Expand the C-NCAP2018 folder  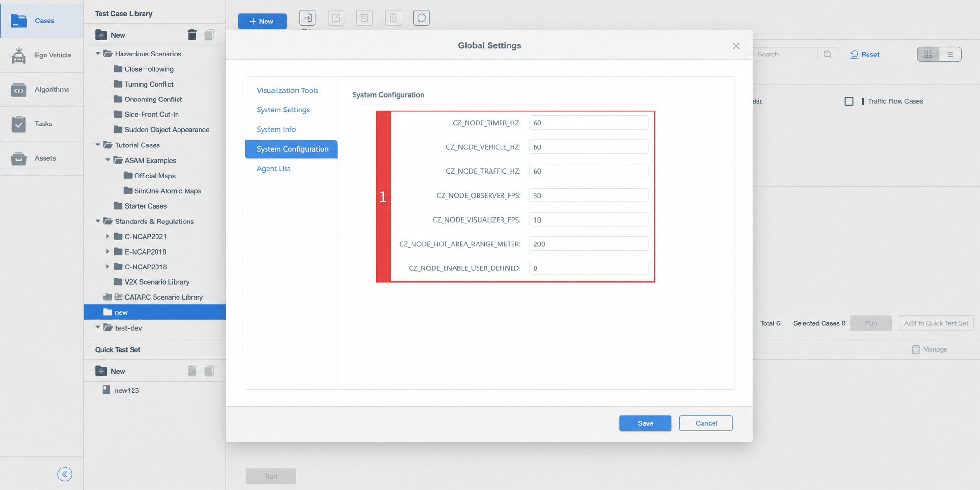click(x=108, y=267)
